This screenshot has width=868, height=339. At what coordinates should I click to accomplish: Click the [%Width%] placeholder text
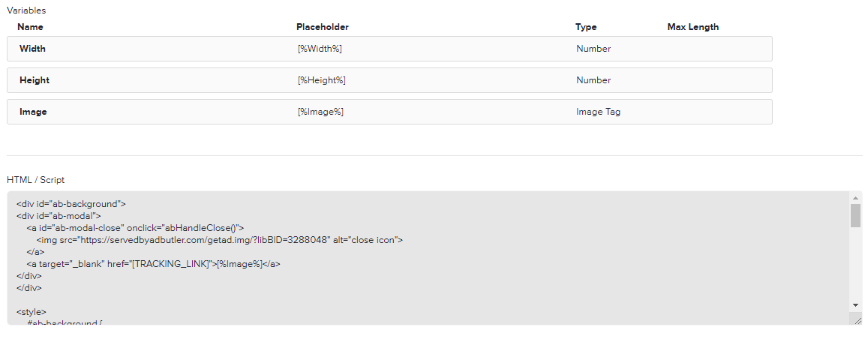point(320,49)
